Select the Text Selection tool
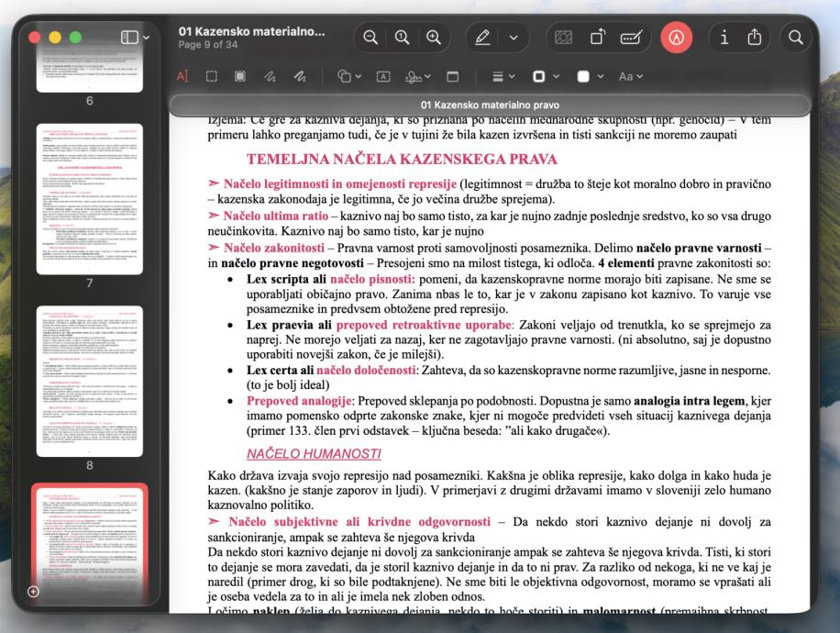Screen dimensions: 840x633 point(182,77)
